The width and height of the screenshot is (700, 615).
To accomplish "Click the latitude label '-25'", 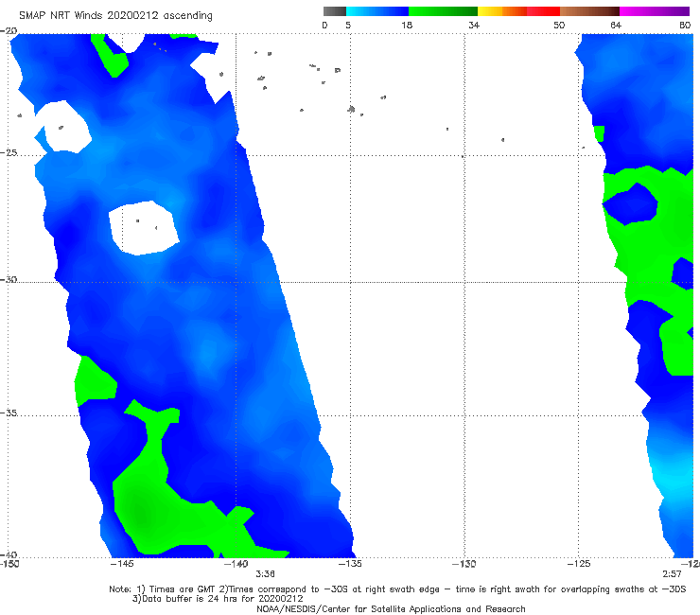I will pyautogui.click(x=9, y=152).
